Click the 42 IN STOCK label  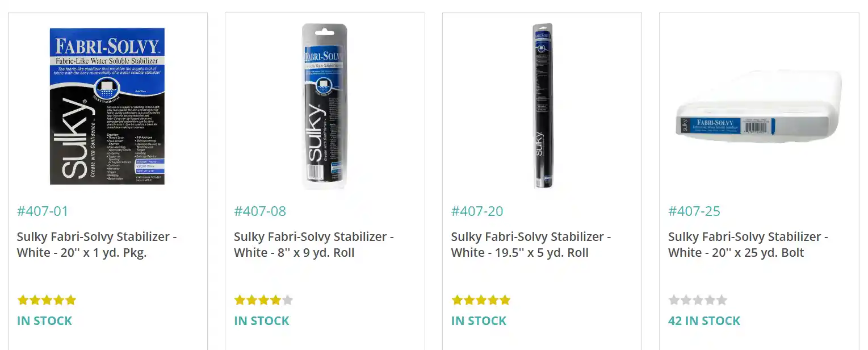705,321
